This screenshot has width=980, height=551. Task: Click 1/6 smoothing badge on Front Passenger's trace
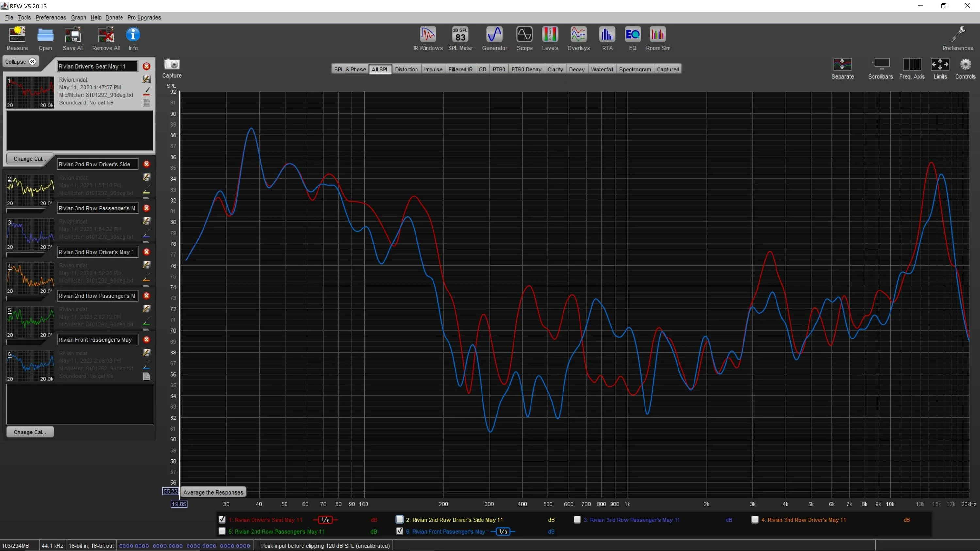click(x=503, y=532)
